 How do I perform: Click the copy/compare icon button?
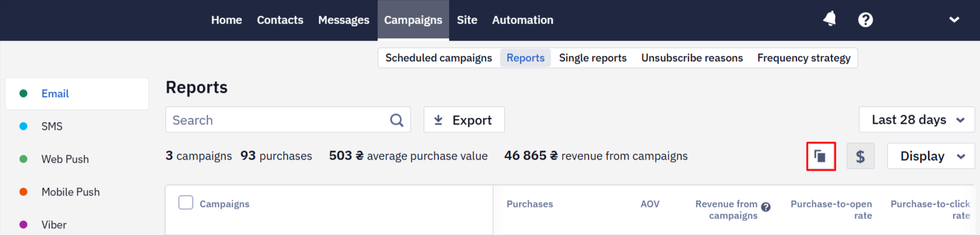(x=821, y=157)
